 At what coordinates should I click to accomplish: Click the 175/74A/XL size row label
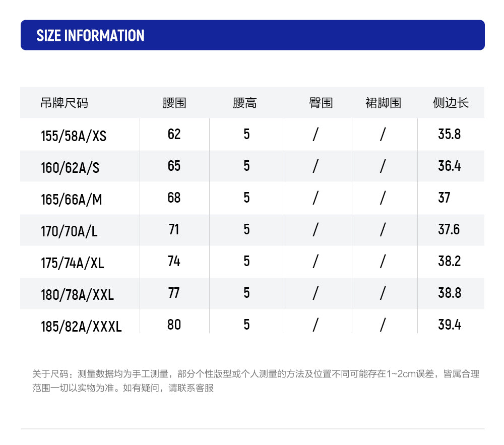[x=72, y=263]
